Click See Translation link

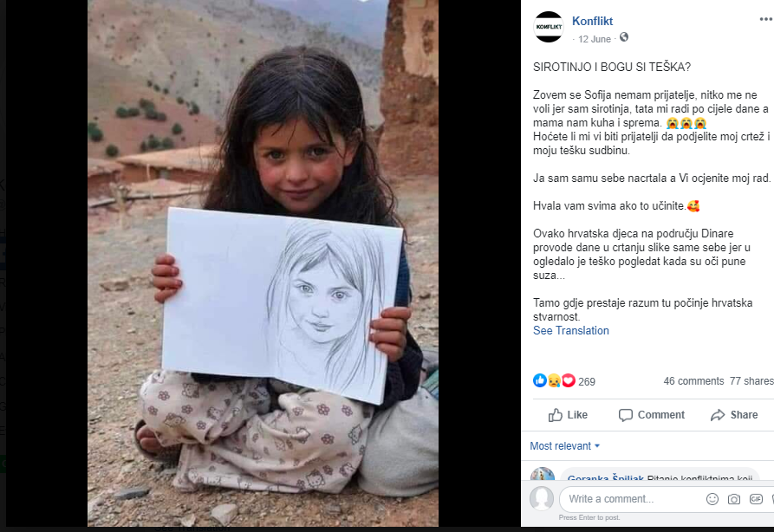point(570,331)
